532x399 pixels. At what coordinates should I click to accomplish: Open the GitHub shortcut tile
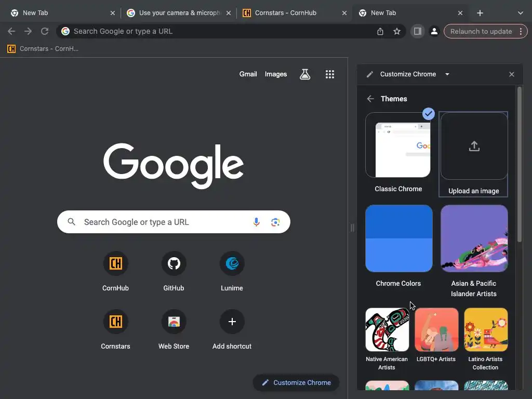coord(174,271)
